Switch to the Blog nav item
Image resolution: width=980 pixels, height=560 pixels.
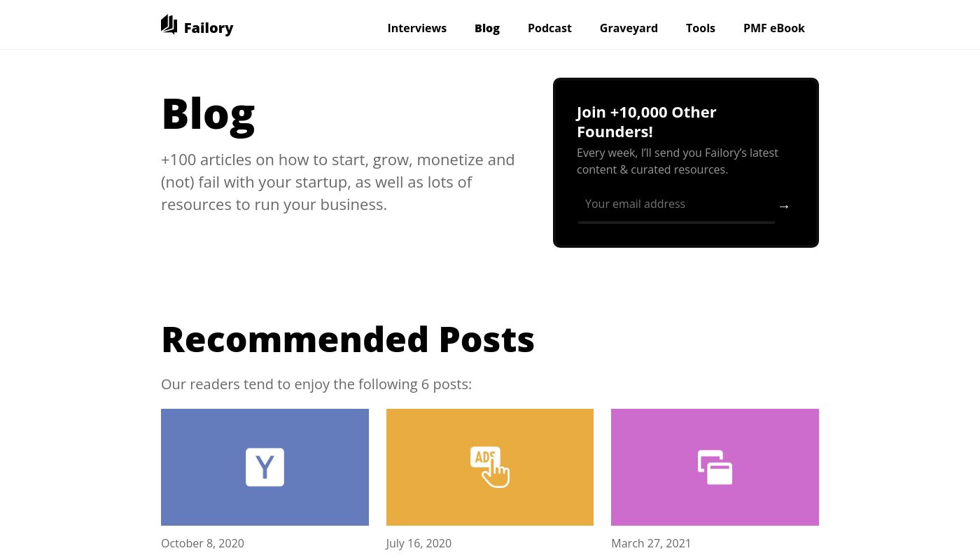[486, 28]
